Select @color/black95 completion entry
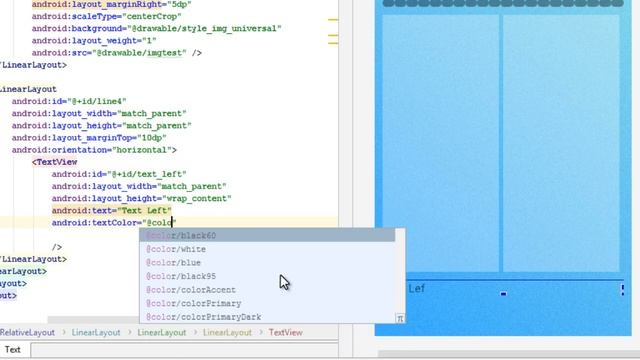The height and width of the screenshot is (360, 640). pyautogui.click(x=267, y=276)
